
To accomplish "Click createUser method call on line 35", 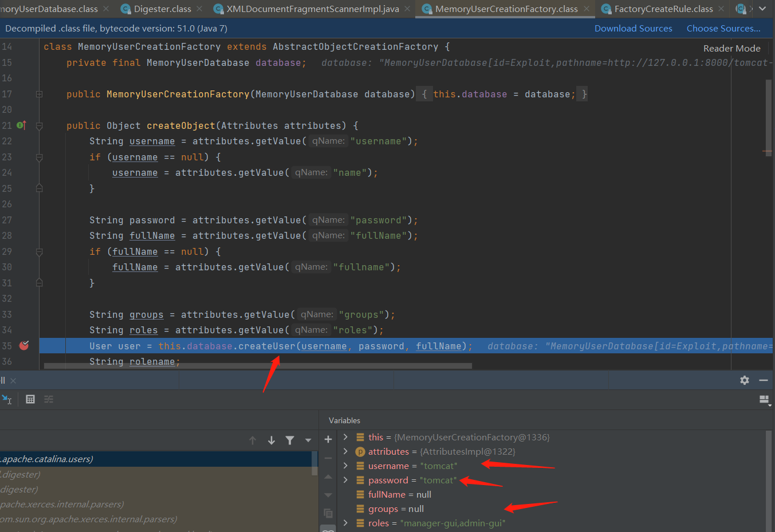I will coord(266,346).
